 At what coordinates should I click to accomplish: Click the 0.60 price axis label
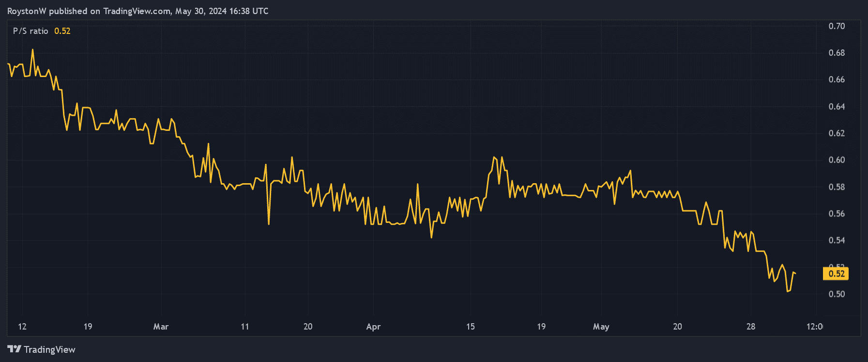click(837, 160)
